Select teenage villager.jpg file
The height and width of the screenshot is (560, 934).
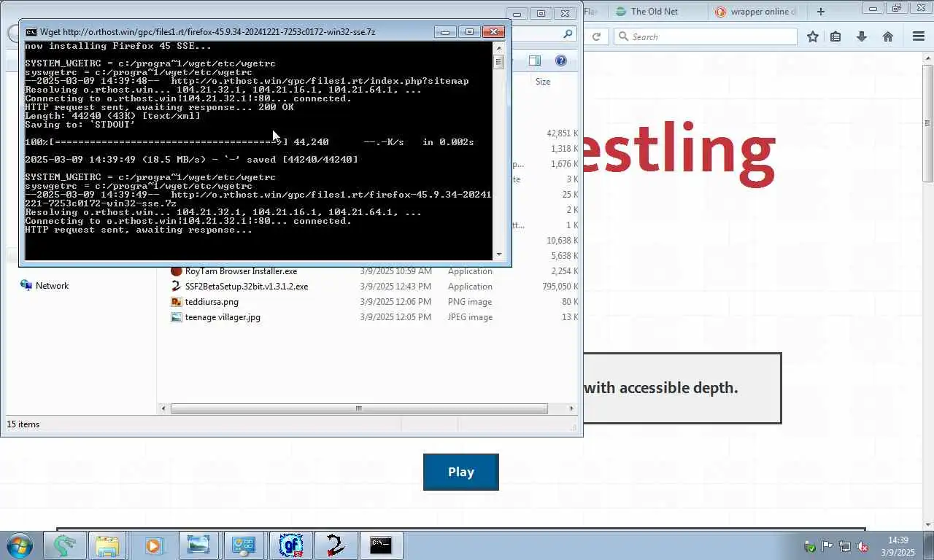pyautogui.click(x=223, y=317)
